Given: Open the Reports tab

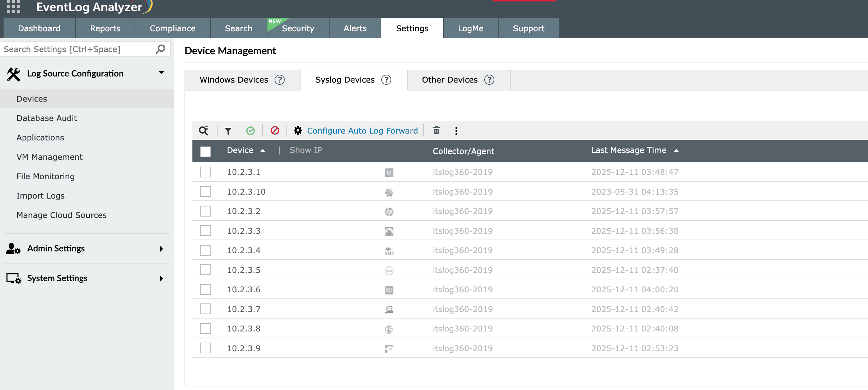Looking at the screenshot, I should tap(105, 28).
